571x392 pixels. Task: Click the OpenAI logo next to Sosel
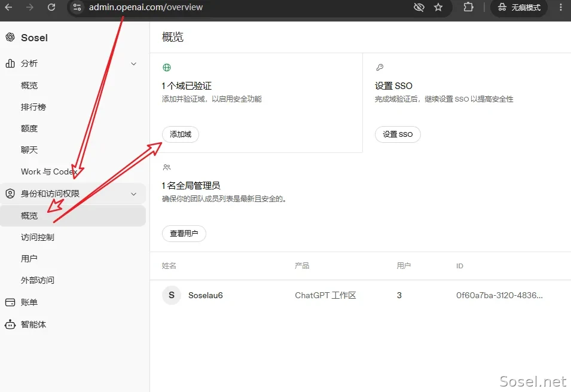coord(10,37)
